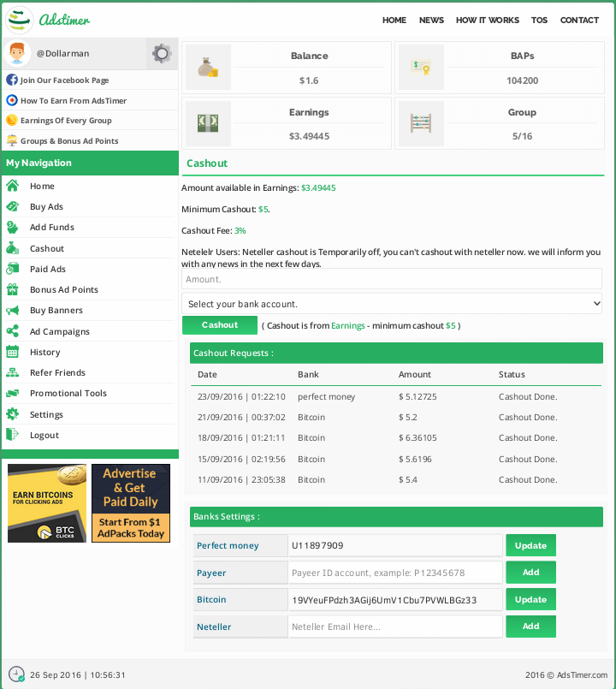Open HOW IT WORKS in top menu

(487, 21)
